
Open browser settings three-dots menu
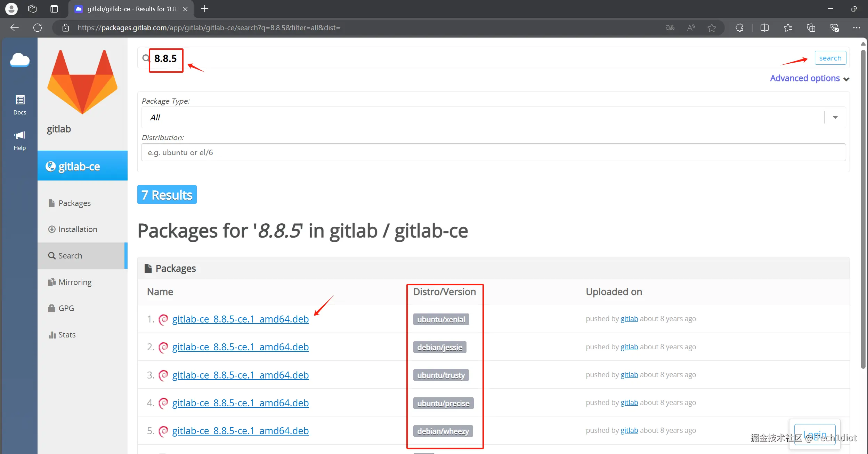tap(856, 27)
